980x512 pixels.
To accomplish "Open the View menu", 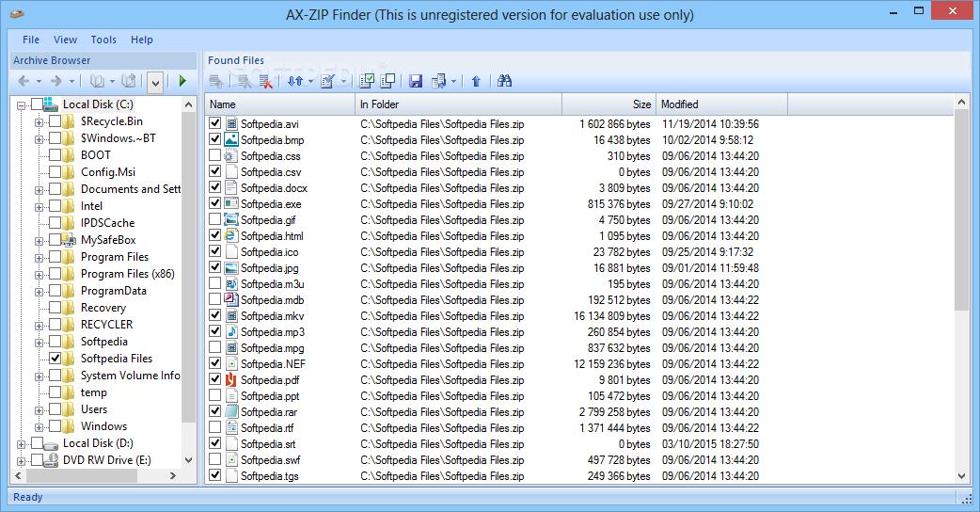I will click(65, 40).
